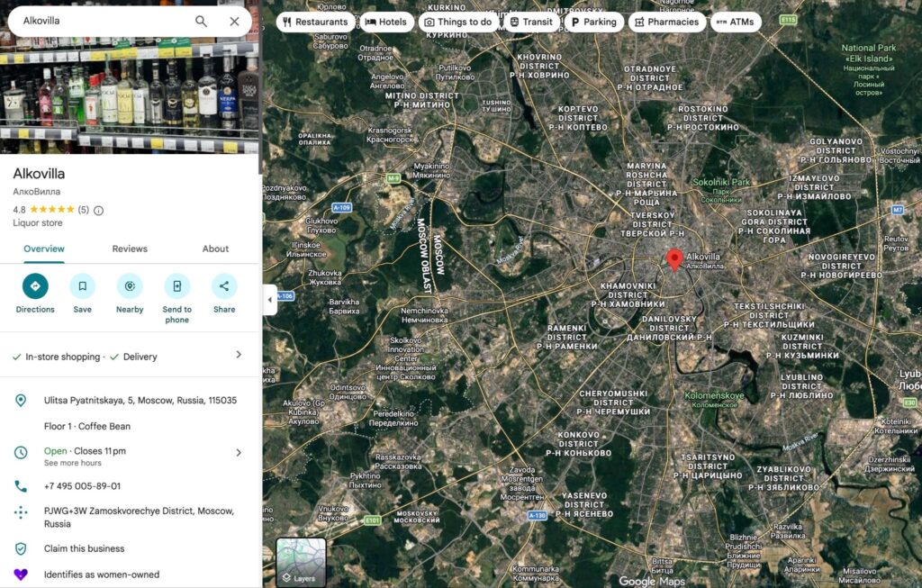Click the E101 road shield
922x588 pixels.
(x=373, y=520)
